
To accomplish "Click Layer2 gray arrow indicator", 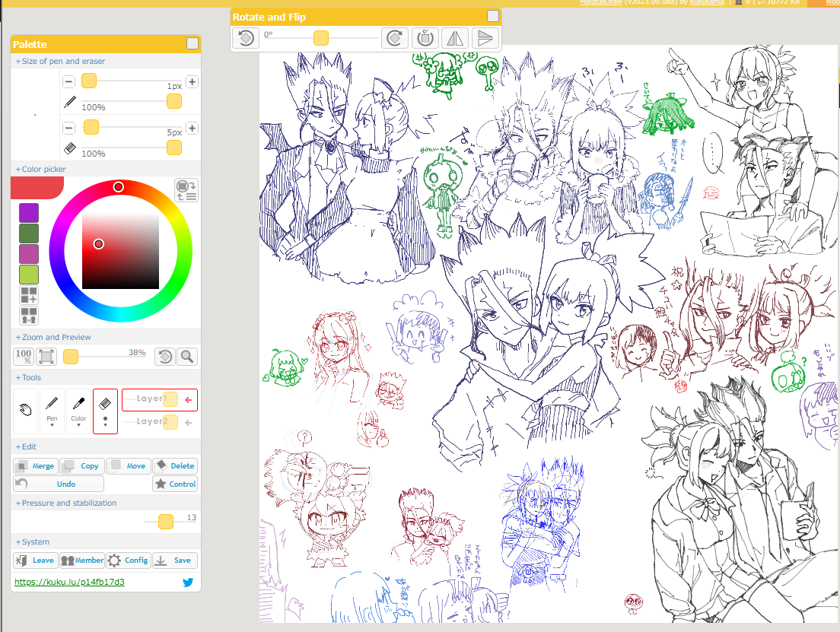I will [x=189, y=423].
